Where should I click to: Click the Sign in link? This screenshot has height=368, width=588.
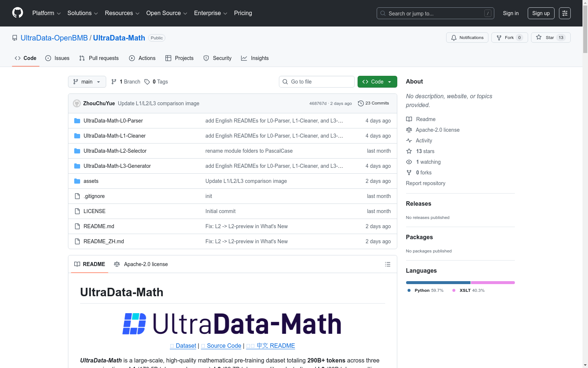[511, 13]
